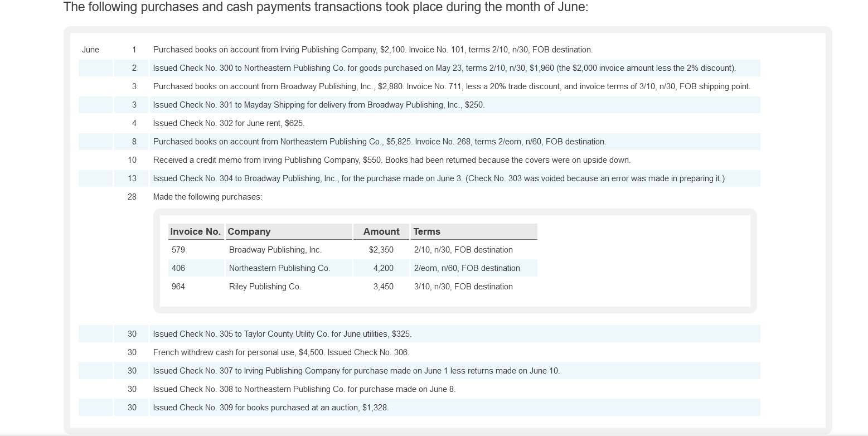
Task: Click 'Northeastern Publishing Co.' in the invoice table
Action: [279, 268]
